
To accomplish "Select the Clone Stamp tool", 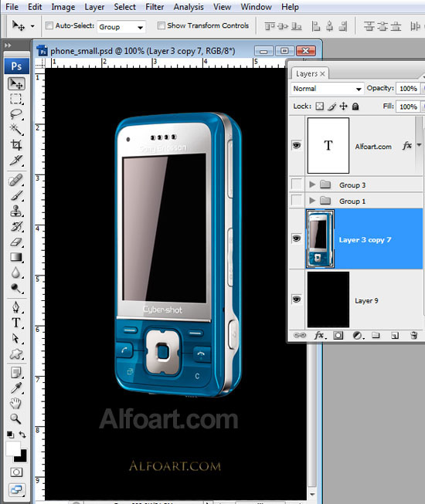I will coord(16,211).
